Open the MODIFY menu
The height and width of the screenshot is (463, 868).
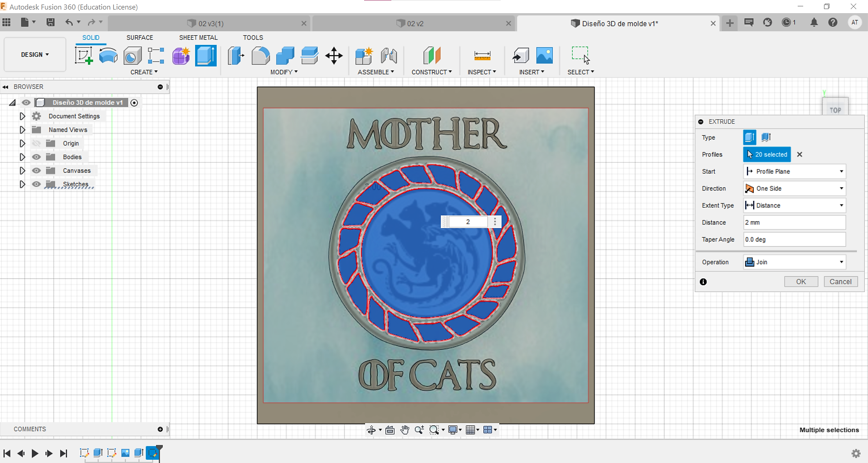284,72
